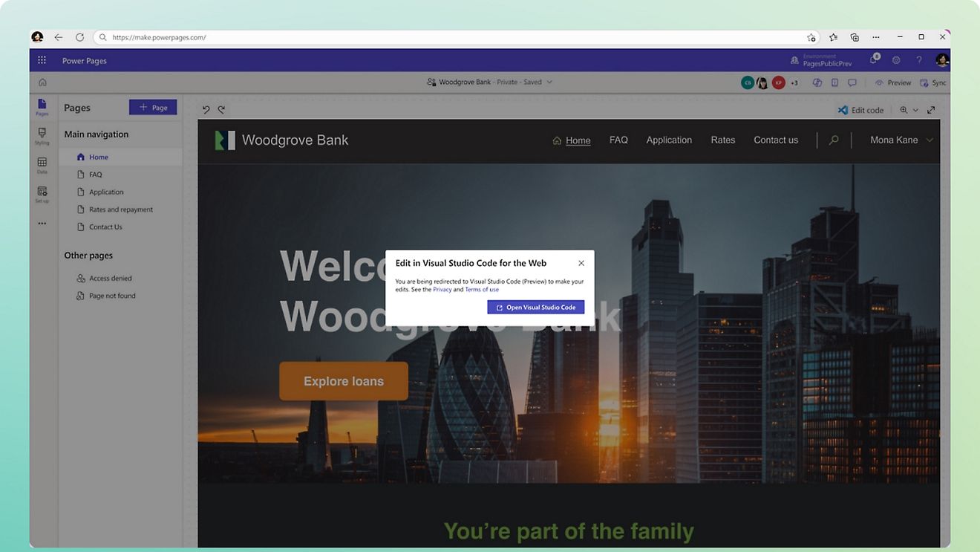Click Contact us in site menu
Image resolution: width=980 pixels, height=552 pixels.
coord(776,140)
